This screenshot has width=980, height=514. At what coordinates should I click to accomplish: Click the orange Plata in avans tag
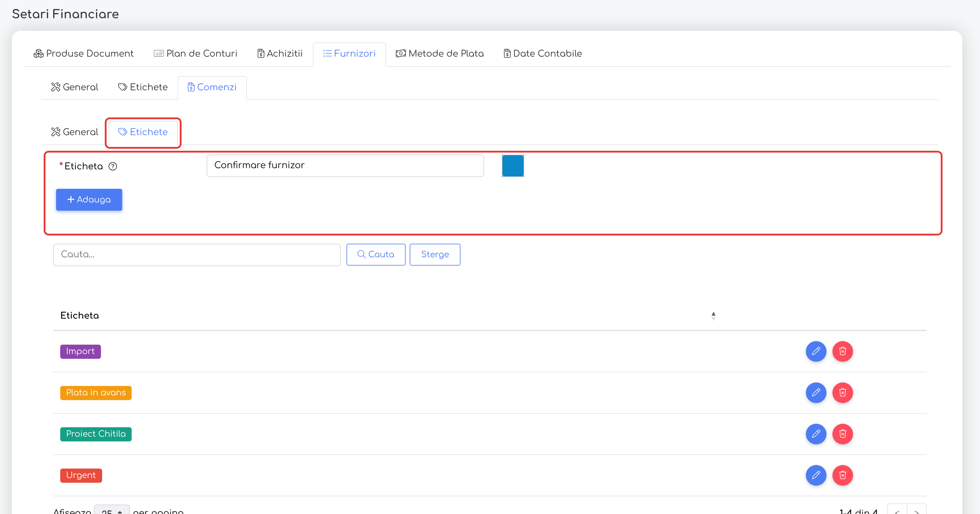[x=96, y=393]
